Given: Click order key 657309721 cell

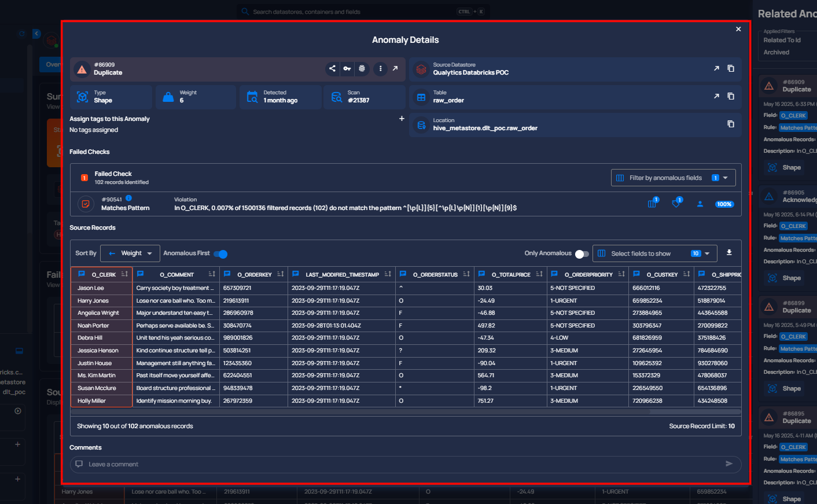Looking at the screenshot, I should tap(253, 288).
